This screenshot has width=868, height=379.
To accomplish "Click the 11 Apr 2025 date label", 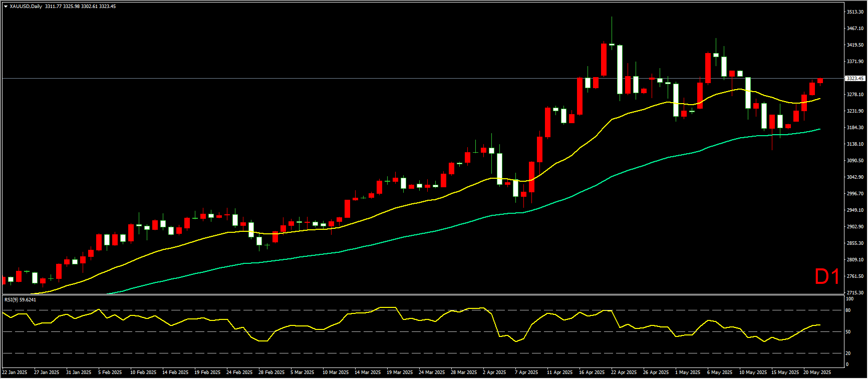I will click(560, 372).
